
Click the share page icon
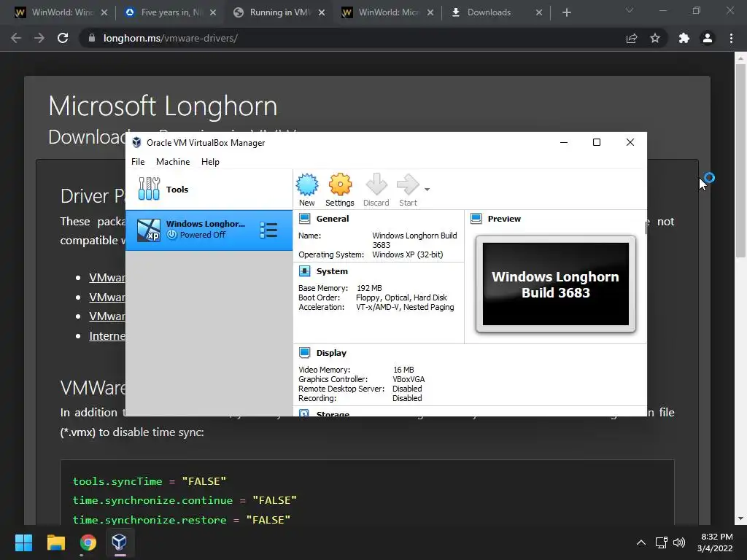click(x=632, y=38)
